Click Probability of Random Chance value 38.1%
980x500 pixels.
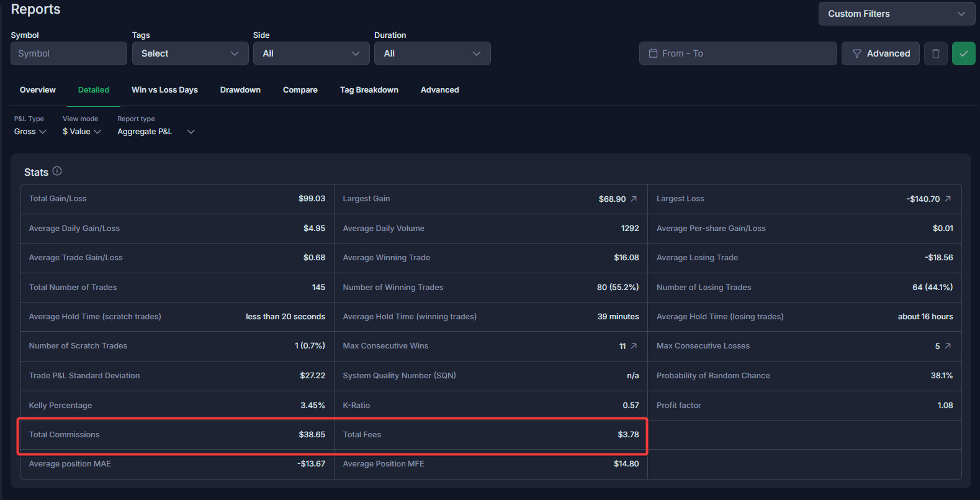coord(942,376)
